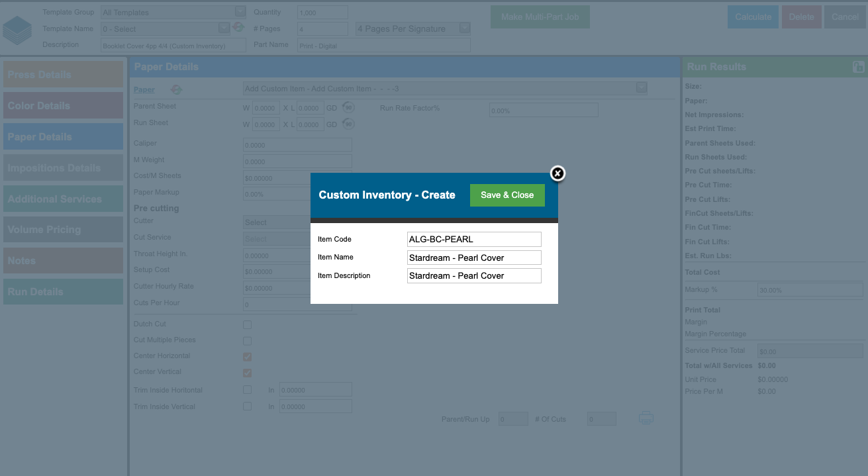Switch to Additional Services tab
Viewport: 868px width, 476px height.
(63, 199)
